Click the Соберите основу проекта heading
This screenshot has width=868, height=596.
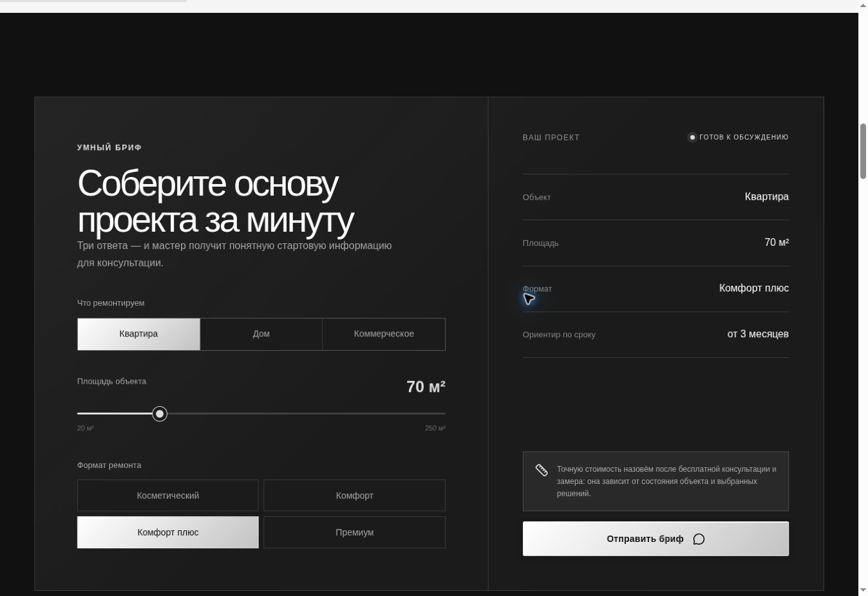pos(216,201)
